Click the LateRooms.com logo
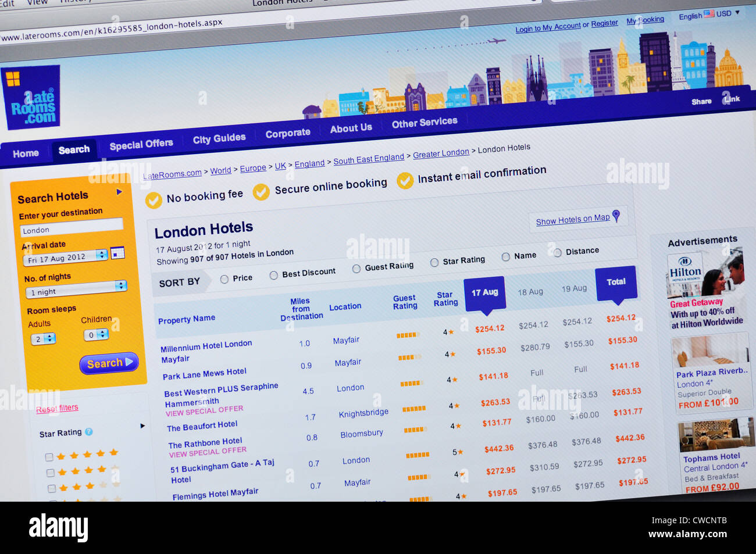Viewport: 756px width, 554px height. point(32,97)
